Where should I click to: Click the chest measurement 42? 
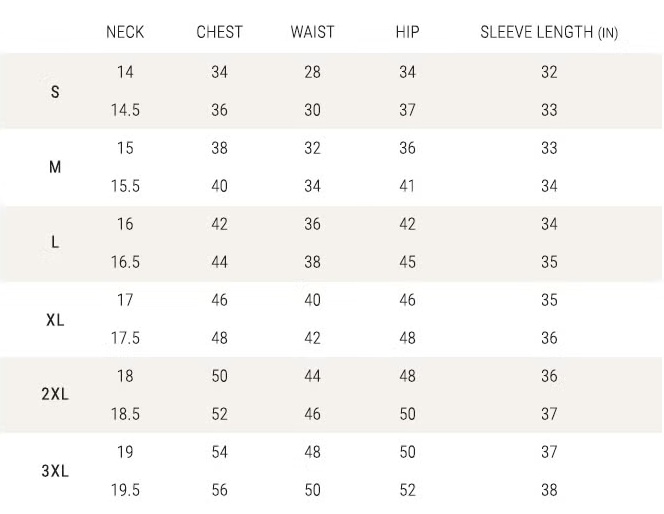pos(219,224)
